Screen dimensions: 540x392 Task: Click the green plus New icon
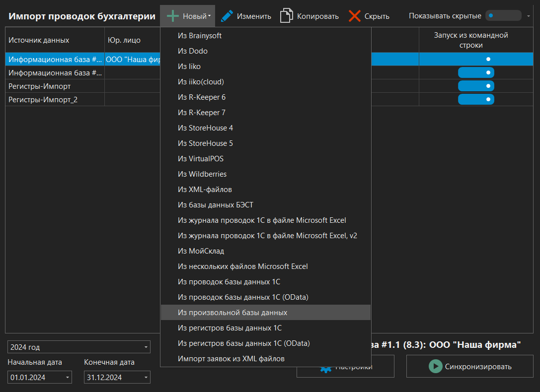[x=172, y=16]
